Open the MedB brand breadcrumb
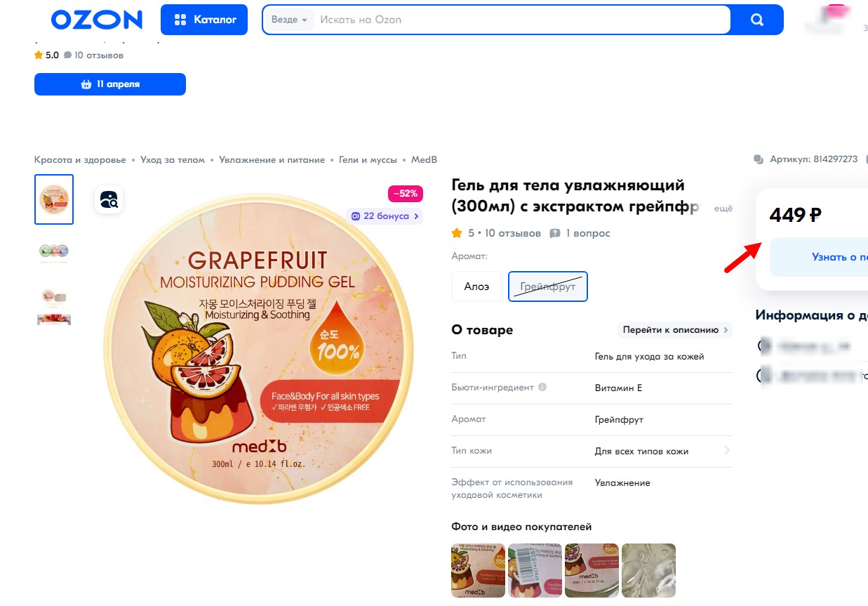 pyautogui.click(x=424, y=159)
